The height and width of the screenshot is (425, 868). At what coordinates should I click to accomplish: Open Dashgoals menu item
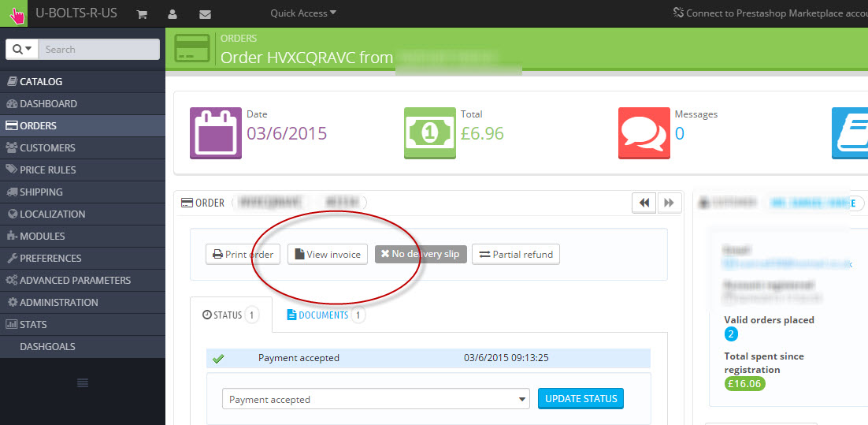[x=83, y=347]
